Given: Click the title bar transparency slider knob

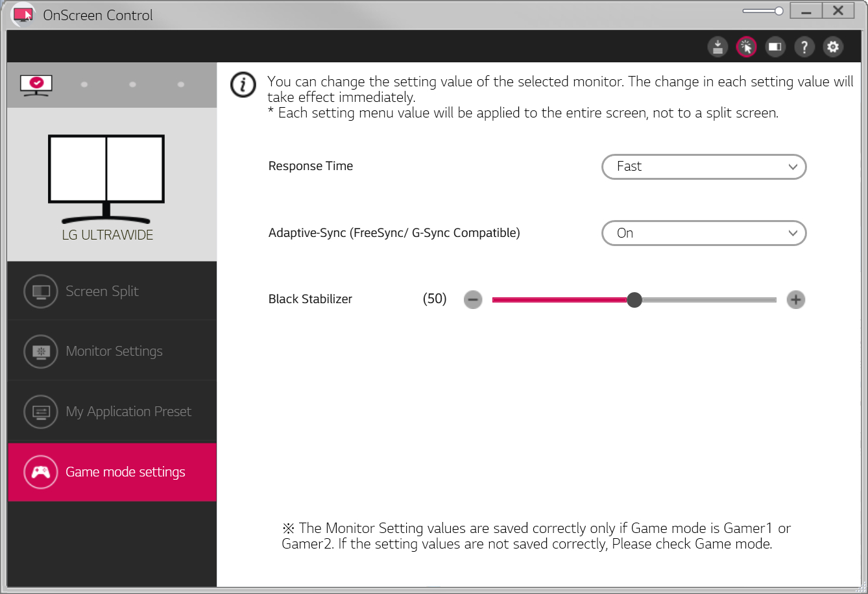Looking at the screenshot, I should tap(779, 11).
